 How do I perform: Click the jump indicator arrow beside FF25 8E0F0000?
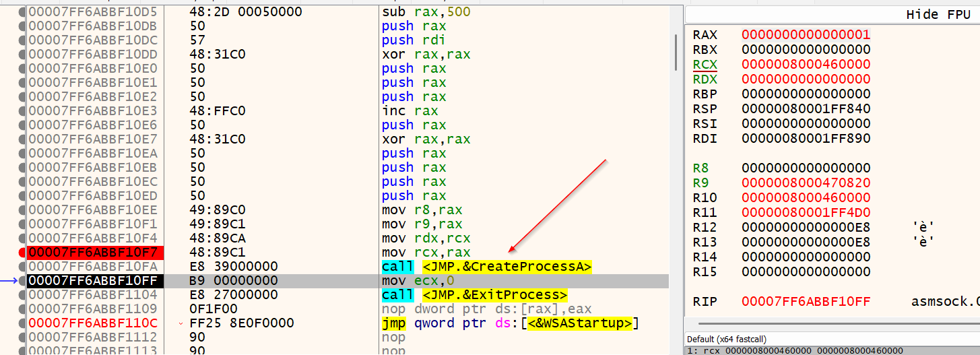181,323
